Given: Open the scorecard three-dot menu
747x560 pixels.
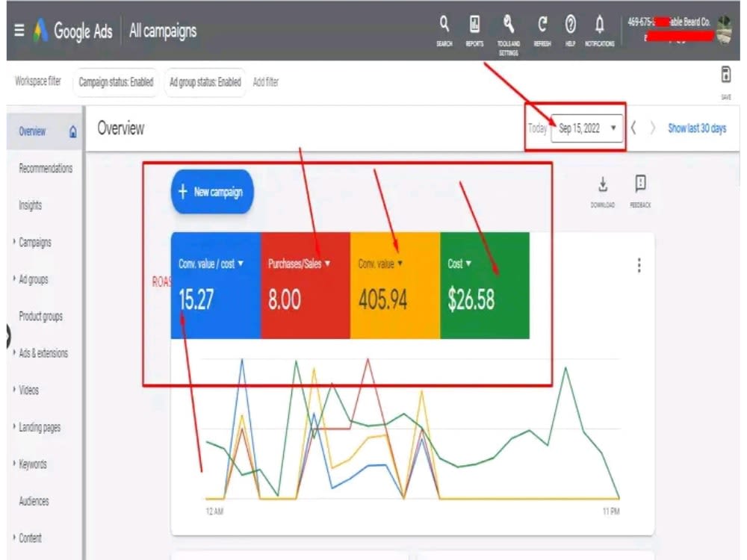Looking at the screenshot, I should (639, 265).
